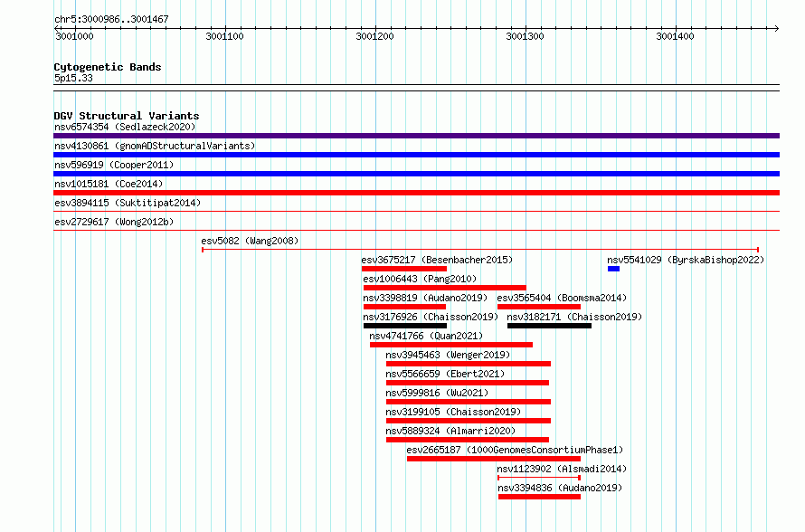
Task: Click the red esv1006443 Pang2010 bar
Action: pos(445,288)
